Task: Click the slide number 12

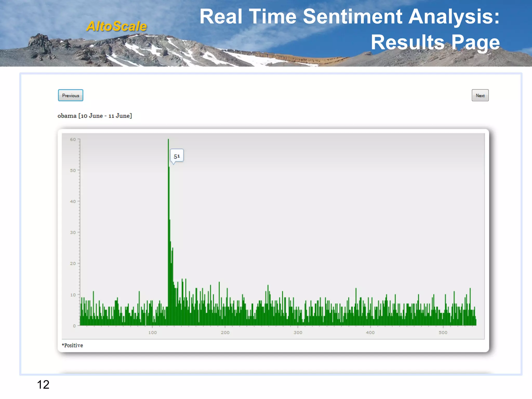Action: point(43,384)
